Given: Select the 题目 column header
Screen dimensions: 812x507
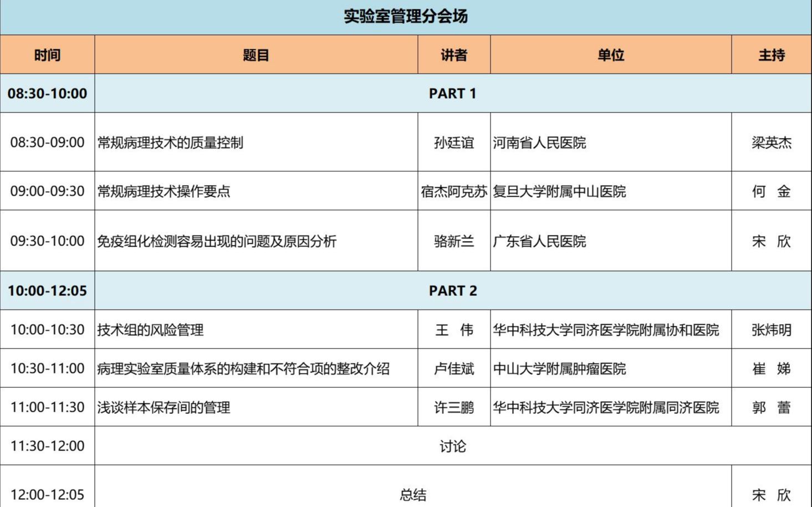Looking at the screenshot, I should point(257,54).
